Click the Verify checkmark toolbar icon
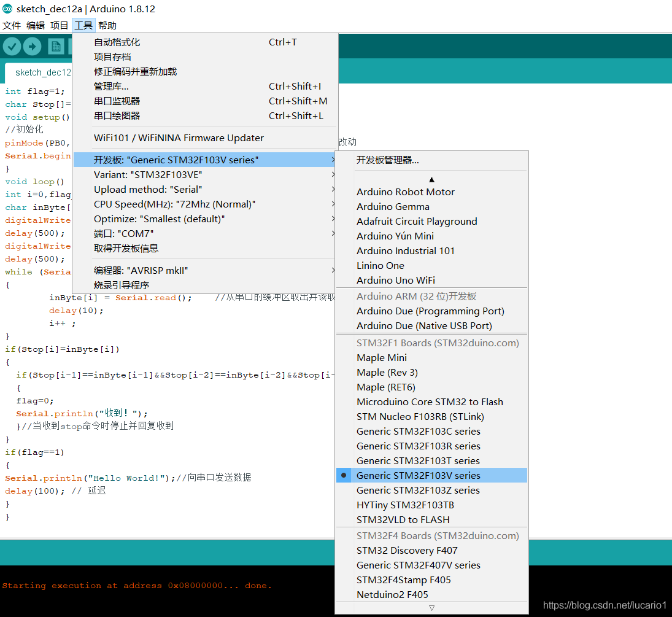Viewport: 672px width, 617px height. click(12, 46)
